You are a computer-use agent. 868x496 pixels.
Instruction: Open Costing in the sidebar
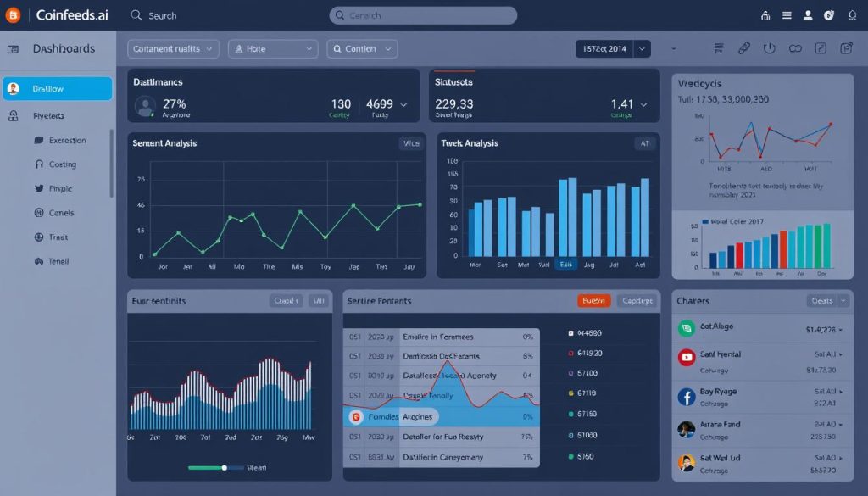63,164
